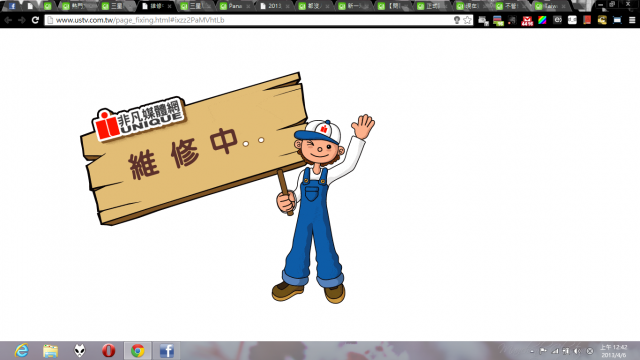Click the white square extension icon
This screenshot has height=360, width=640.
click(x=572, y=20)
